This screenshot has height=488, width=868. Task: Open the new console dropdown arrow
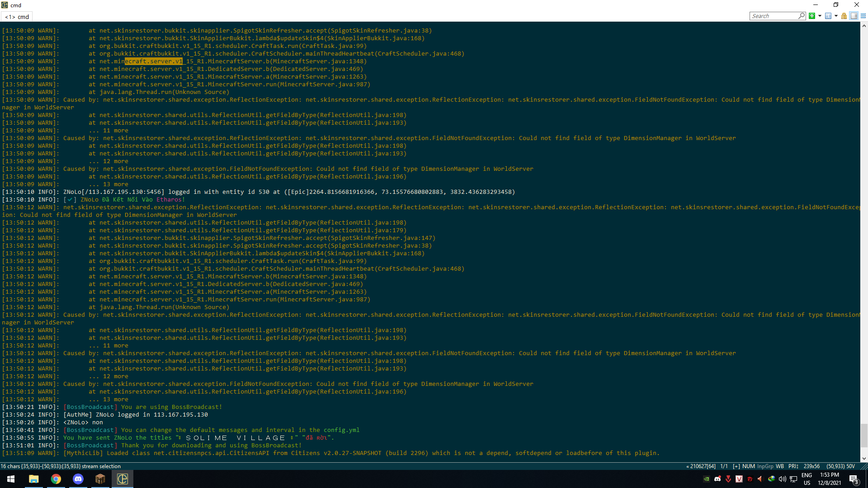tap(820, 16)
